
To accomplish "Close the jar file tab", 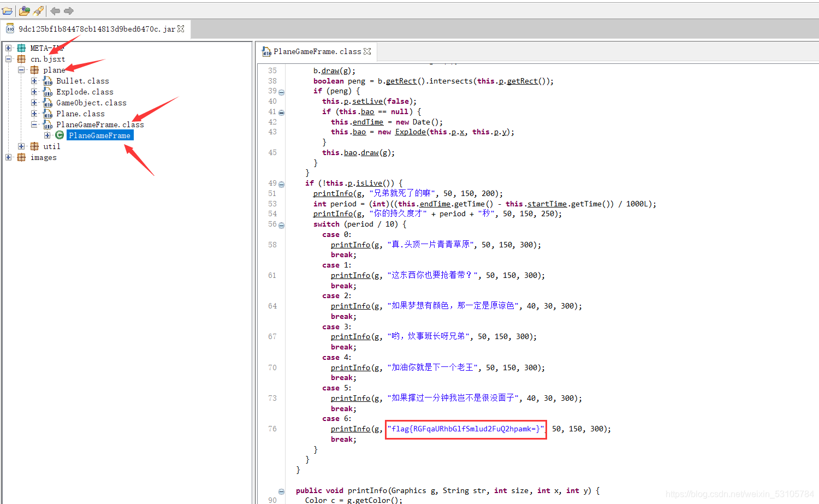I will 181,29.
